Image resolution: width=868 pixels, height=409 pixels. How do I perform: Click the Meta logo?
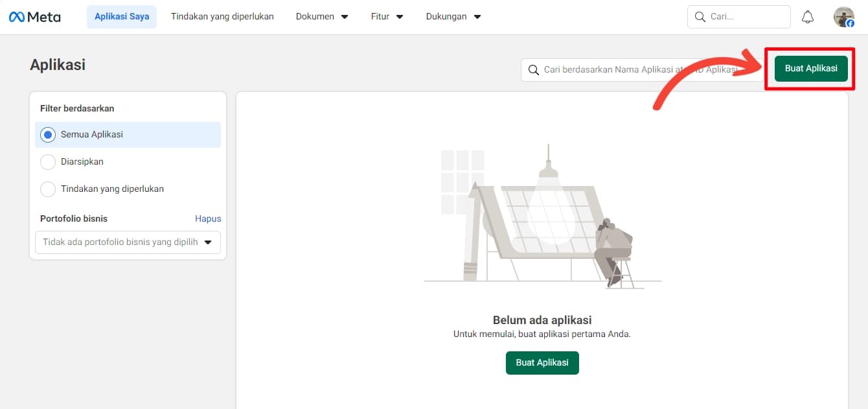[34, 17]
